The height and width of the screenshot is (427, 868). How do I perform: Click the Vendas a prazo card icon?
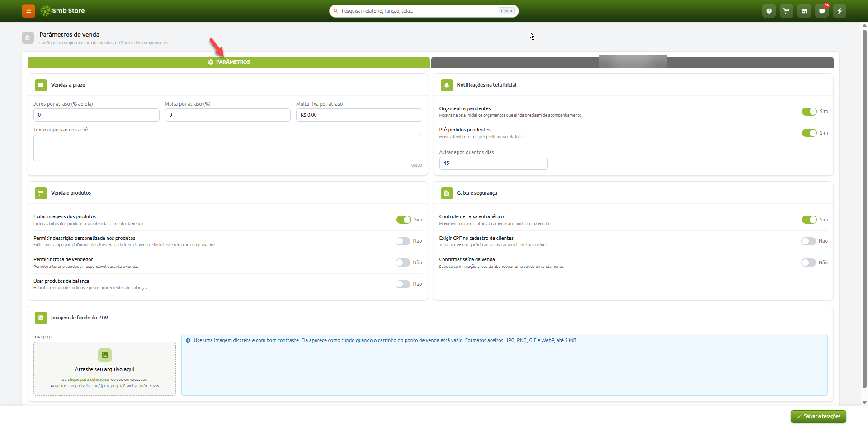click(41, 85)
